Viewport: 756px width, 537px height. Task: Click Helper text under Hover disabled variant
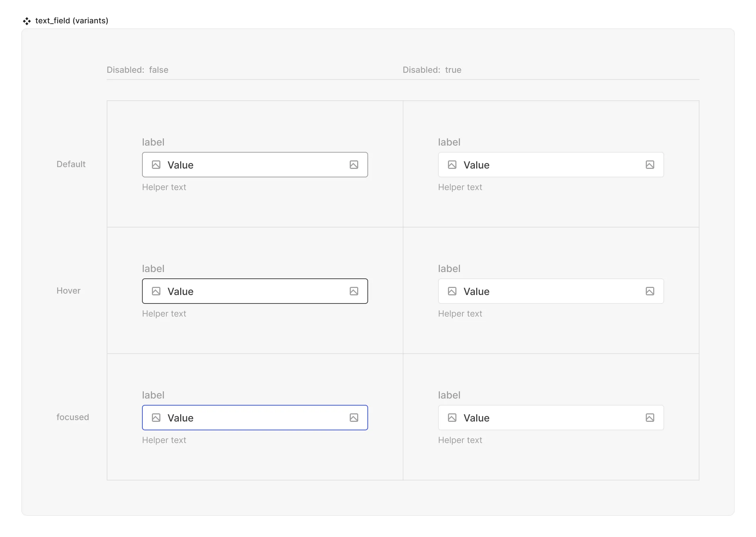(460, 313)
